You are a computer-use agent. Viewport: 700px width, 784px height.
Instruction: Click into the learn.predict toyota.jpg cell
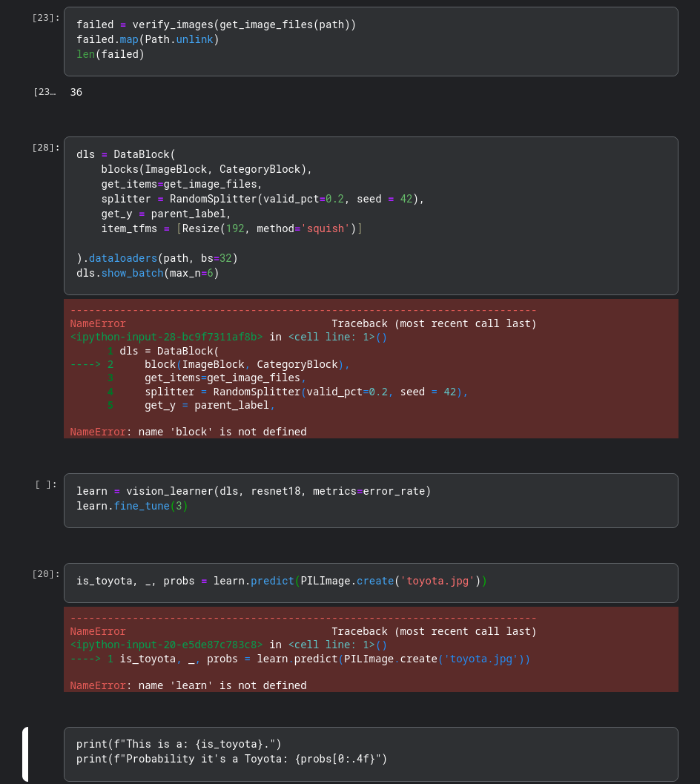coord(371,582)
